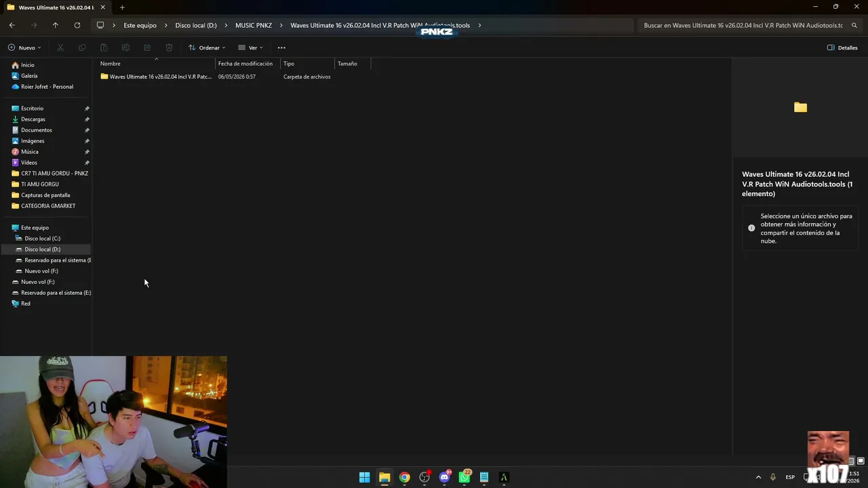The image size is (868, 488).
Task: Unpin Escritorio using its pin icon
Action: (87, 108)
